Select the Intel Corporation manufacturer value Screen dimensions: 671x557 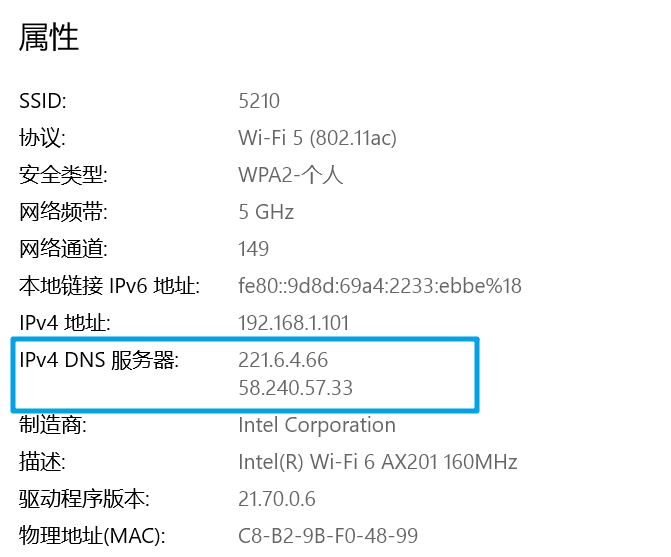click(x=317, y=425)
